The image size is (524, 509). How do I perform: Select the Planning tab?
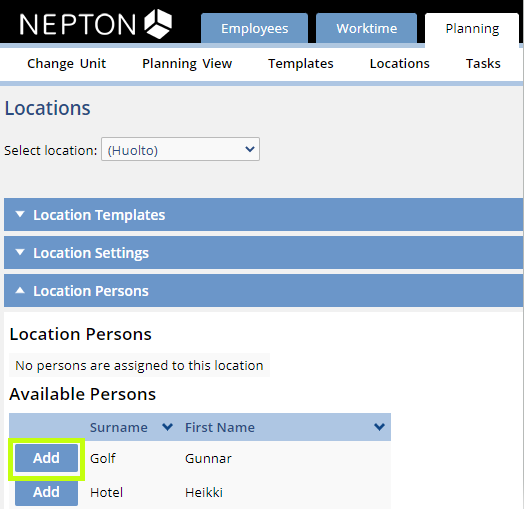coord(472,29)
